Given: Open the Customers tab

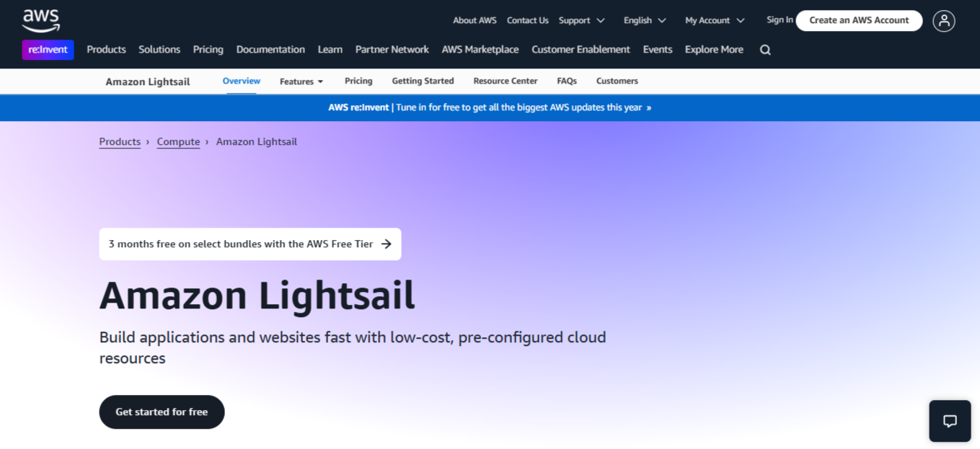Looking at the screenshot, I should pos(617,81).
